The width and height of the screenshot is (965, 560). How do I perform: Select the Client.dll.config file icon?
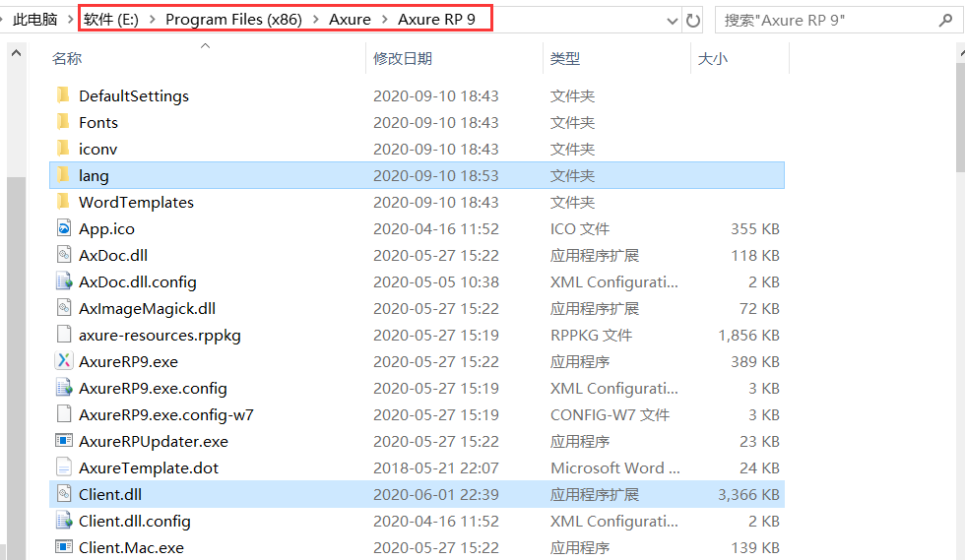(x=64, y=520)
